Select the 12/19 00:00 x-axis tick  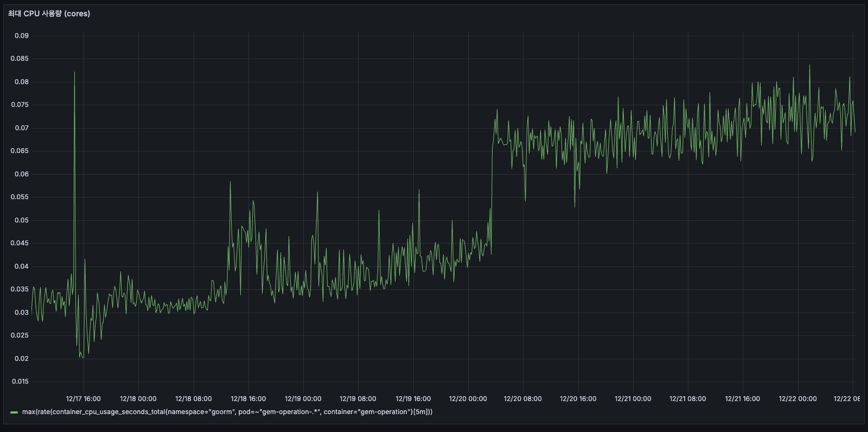303,399
